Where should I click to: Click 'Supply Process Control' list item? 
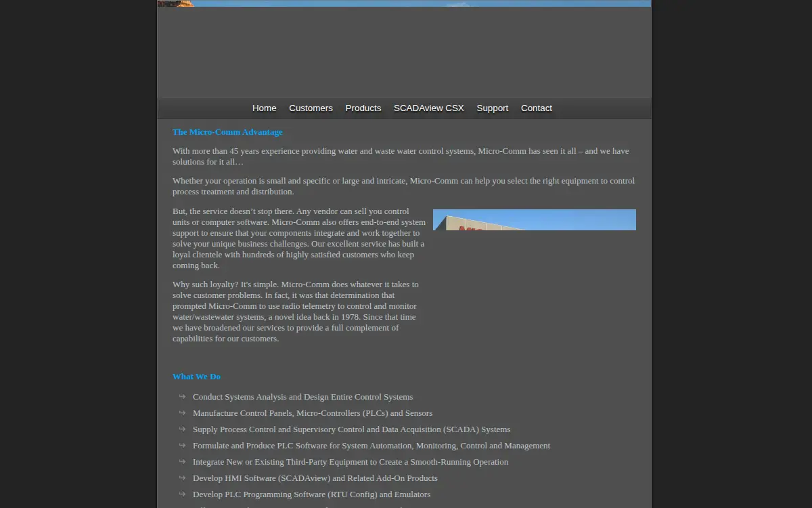pyautogui.click(x=351, y=429)
